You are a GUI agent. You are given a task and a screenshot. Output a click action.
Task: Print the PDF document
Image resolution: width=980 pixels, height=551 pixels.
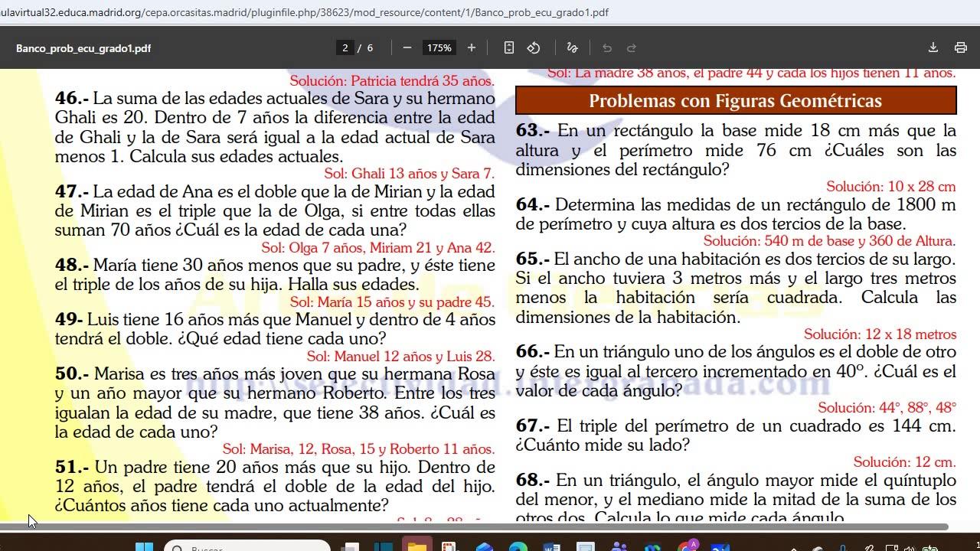tap(961, 47)
